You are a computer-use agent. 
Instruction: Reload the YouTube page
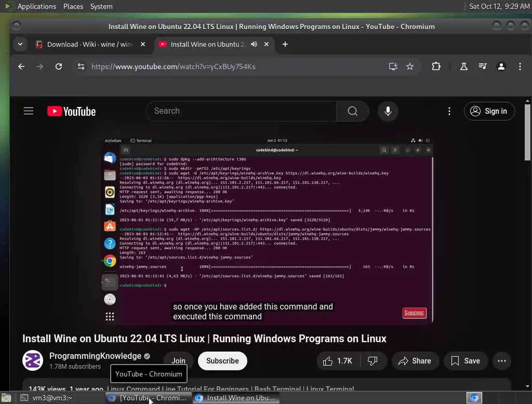59,66
